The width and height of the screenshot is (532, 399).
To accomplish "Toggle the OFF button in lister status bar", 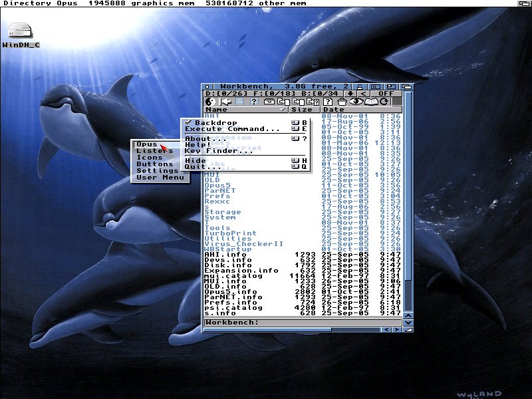I will point(386,94).
